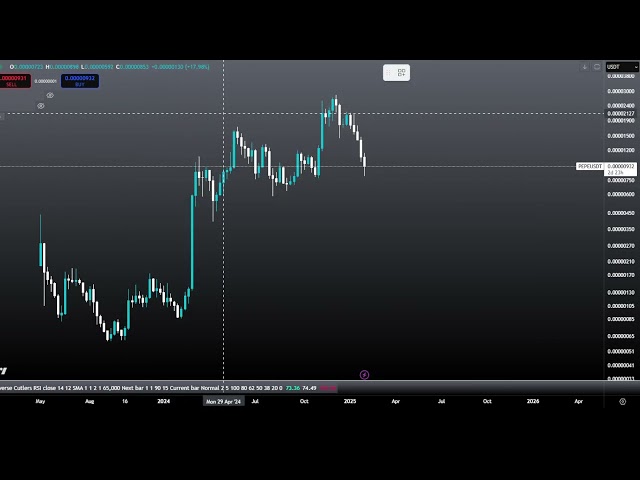Click the 0.00002127 crosshair price label
This screenshot has width=640, height=480.
click(620, 113)
